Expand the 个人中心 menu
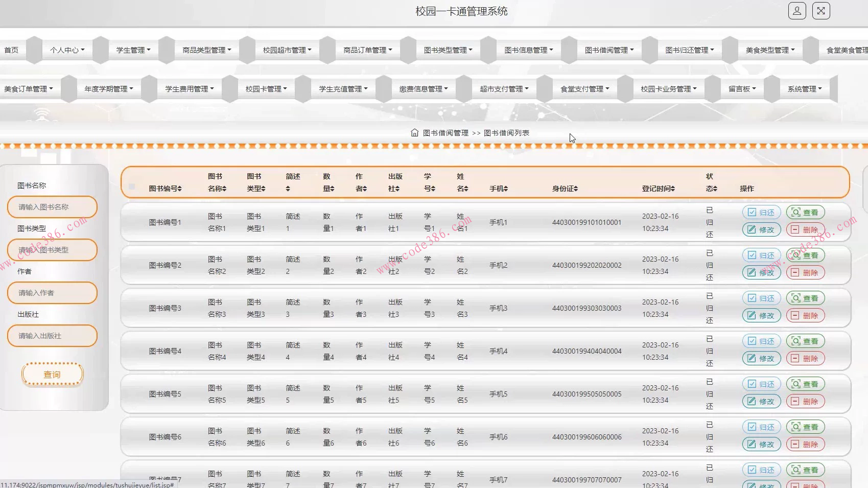This screenshot has width=868, height=488. click(x=67, y=50)
